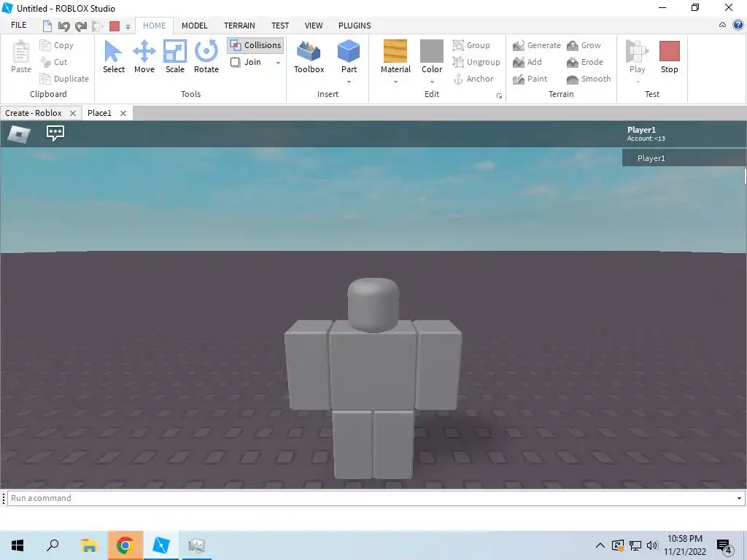Click the Redo icon in quick access
Viewport: 747px width, 560px height.
(x=81, y=26)
